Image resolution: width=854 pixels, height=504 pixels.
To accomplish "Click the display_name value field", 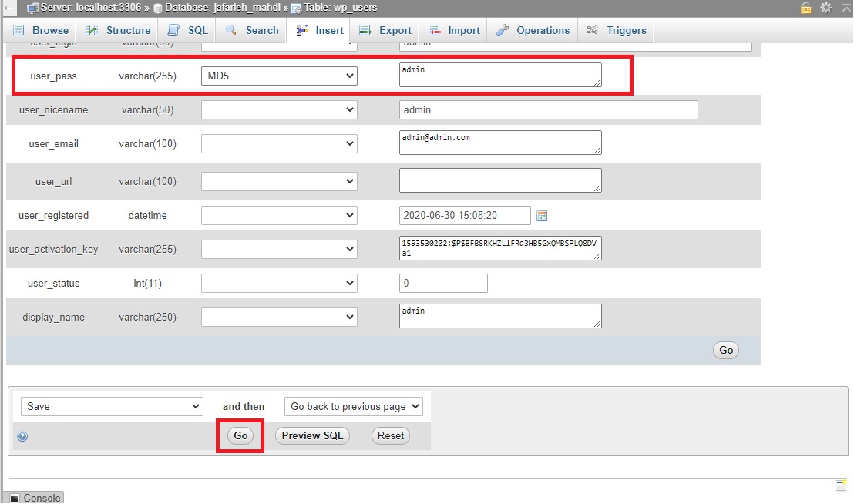I will pyautogui.click(x=500, y=316).
